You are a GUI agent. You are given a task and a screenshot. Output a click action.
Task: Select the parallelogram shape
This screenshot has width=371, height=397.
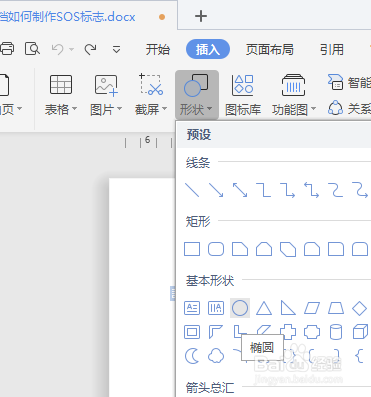(312, 308)
